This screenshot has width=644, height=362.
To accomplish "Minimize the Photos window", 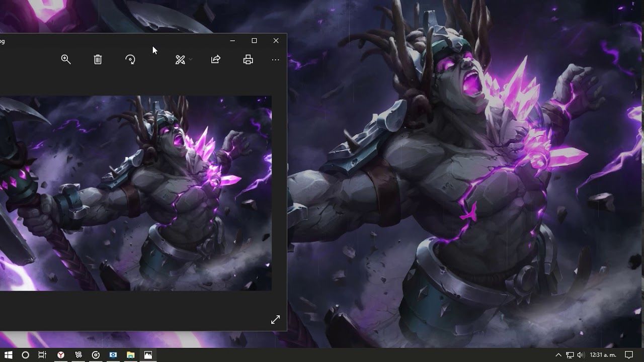I will click(x=232, y=41).
